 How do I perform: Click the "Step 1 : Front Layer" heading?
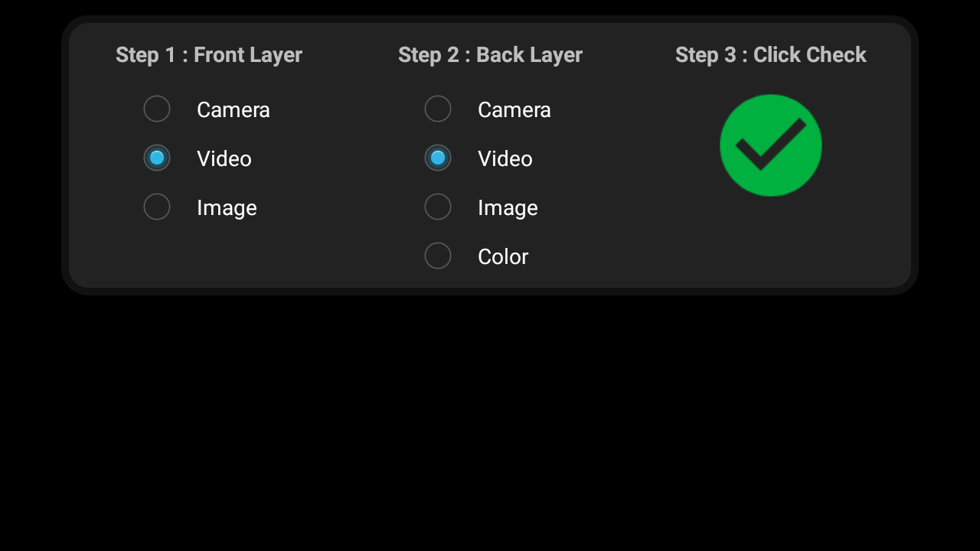click(x=209, y=55)
